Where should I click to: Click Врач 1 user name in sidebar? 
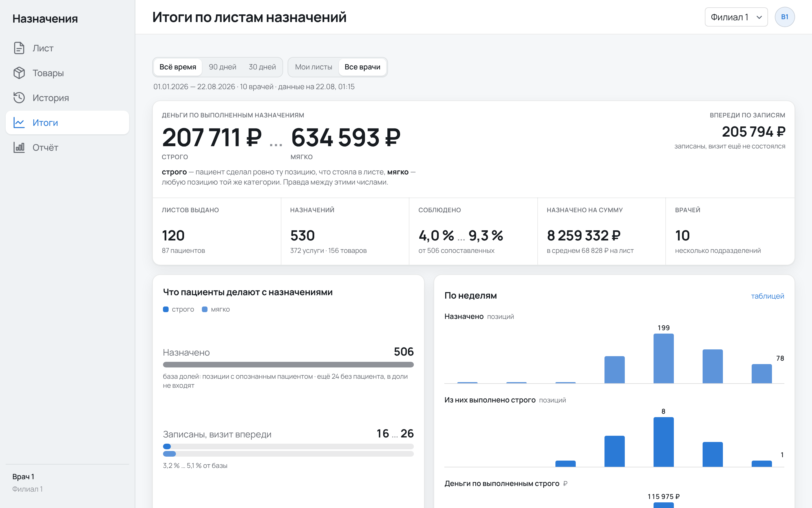point(23,476)
